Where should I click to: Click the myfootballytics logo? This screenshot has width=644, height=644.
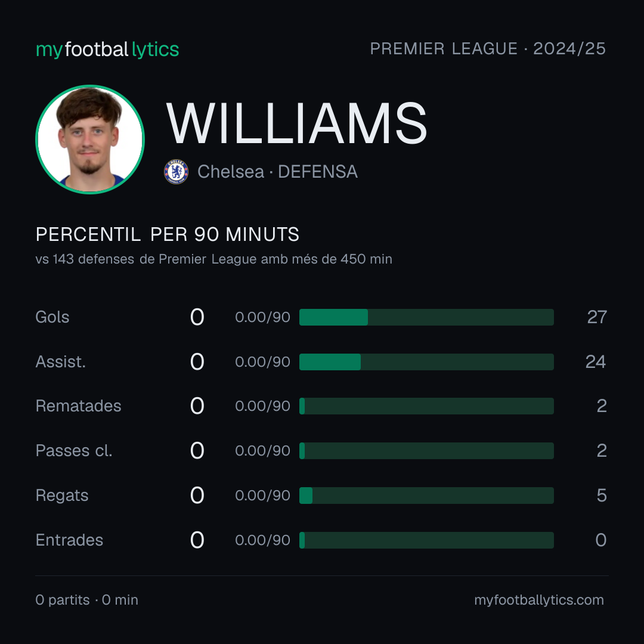click(107, 49)
